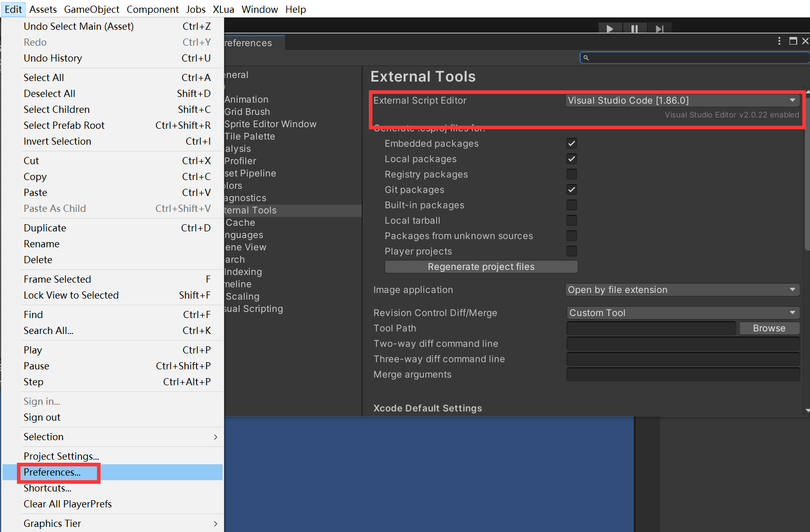This screenshot has width=810, height=532.
Task: Open the Component menu
Action: 153,9
